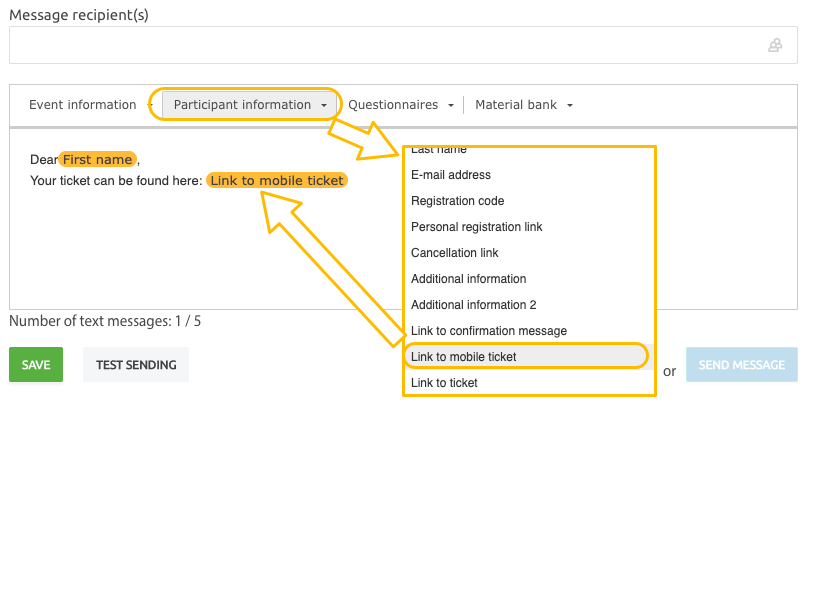Open the Event information menu
The height and width of the screenshot is (600, 813).
point(90,105)
